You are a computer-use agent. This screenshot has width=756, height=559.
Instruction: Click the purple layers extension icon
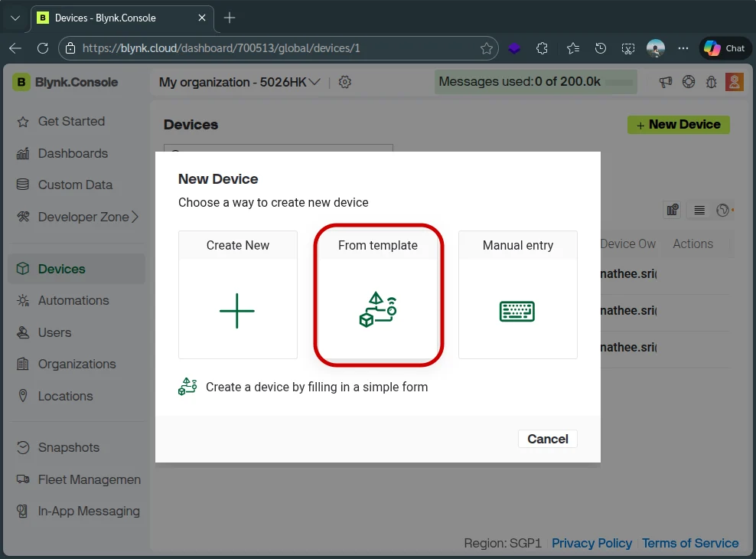pos(515,48)
